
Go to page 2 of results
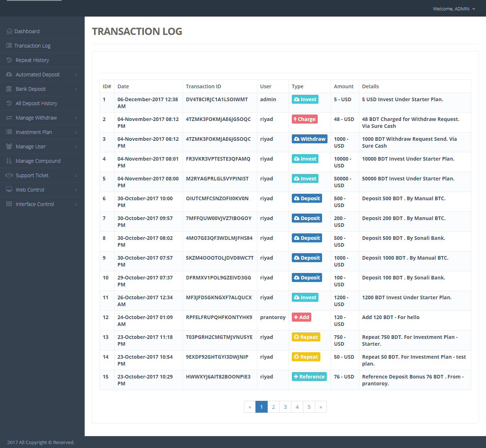coord(273,407)
